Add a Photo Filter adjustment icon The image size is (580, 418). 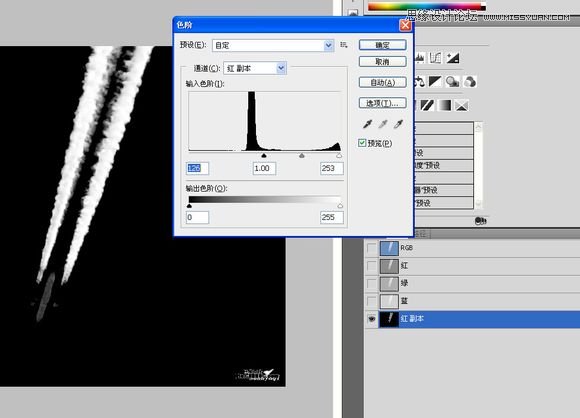point(452,81)
